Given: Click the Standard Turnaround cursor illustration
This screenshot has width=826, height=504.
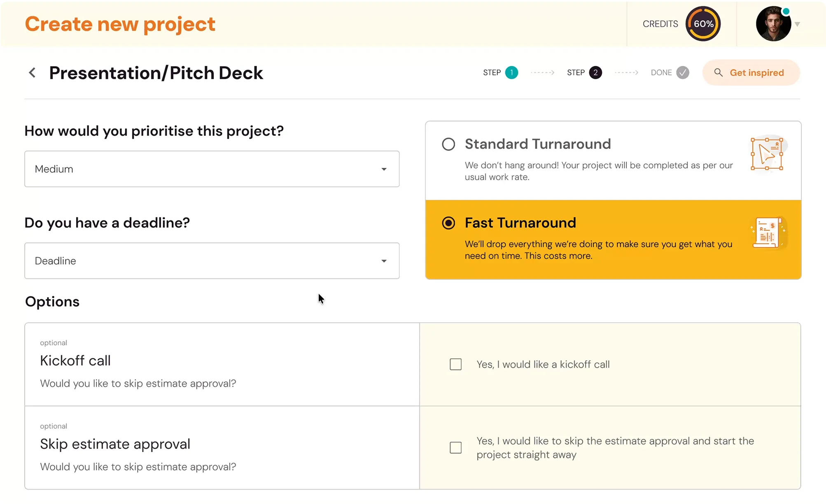Looking at the screenshot, I should pos(767,154).
